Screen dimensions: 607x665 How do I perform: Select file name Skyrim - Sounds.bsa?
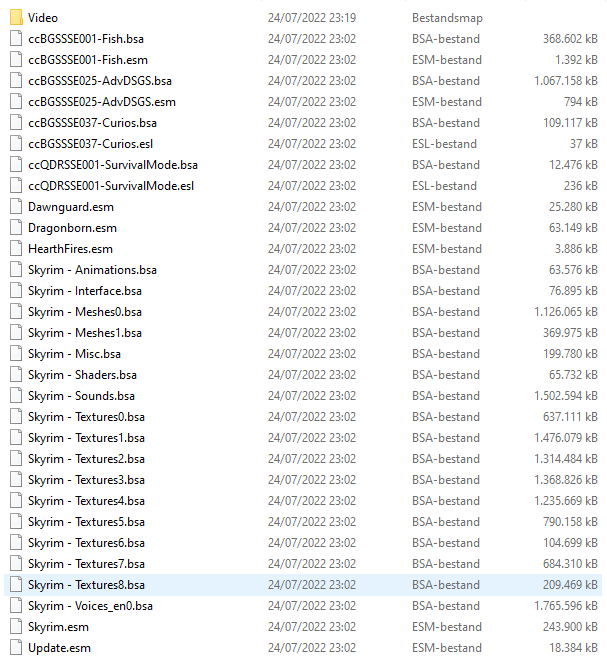[x=81, y=396]
